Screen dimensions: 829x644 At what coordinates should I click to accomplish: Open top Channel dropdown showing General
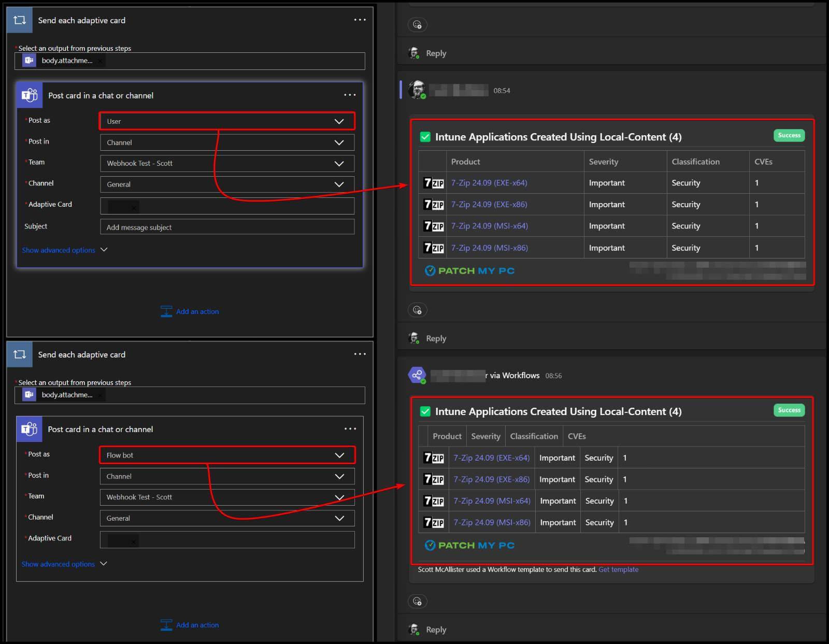click(x=227, y=184)
